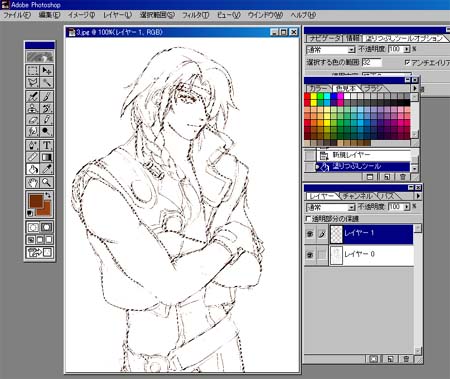The width and height of the screenshot is (450, 379).
Task: Select the Type tool
Action: [46, 145]
